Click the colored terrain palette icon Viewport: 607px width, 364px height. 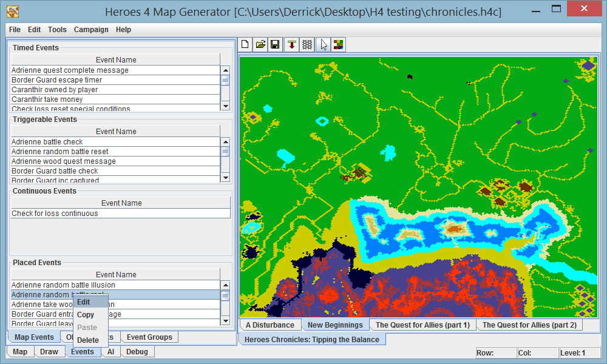coord(338,44)
